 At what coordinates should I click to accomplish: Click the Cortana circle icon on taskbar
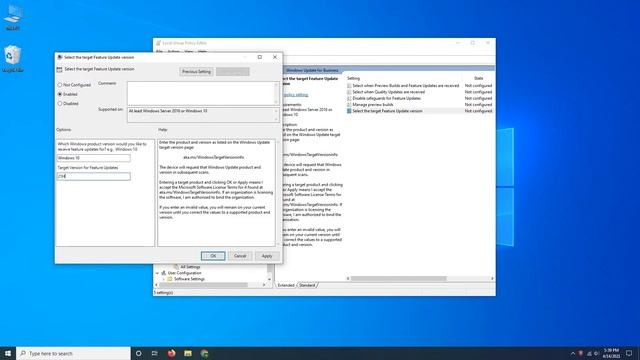pos(139,353)
